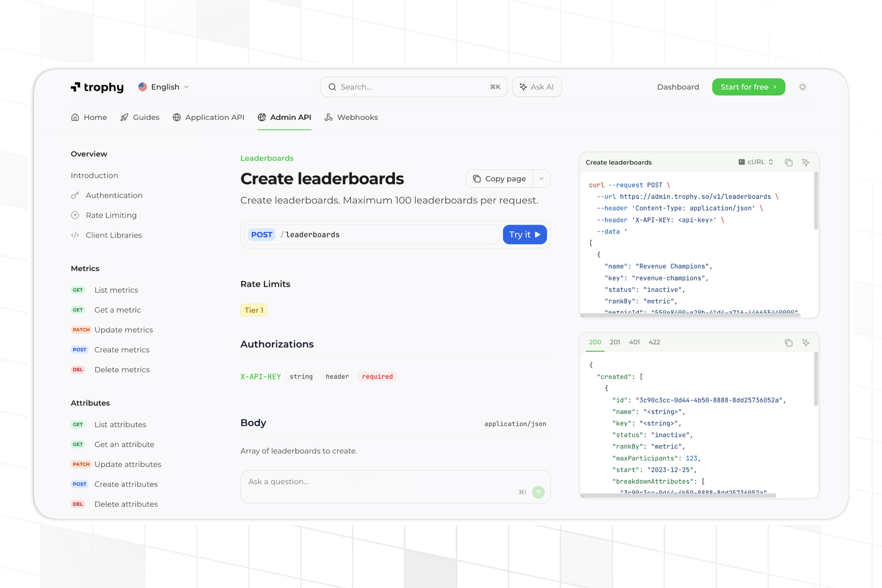The width and height of the screenshot is (882, 588).
Task: Click the AI sparkle icon on request panel
Action: 806,162
